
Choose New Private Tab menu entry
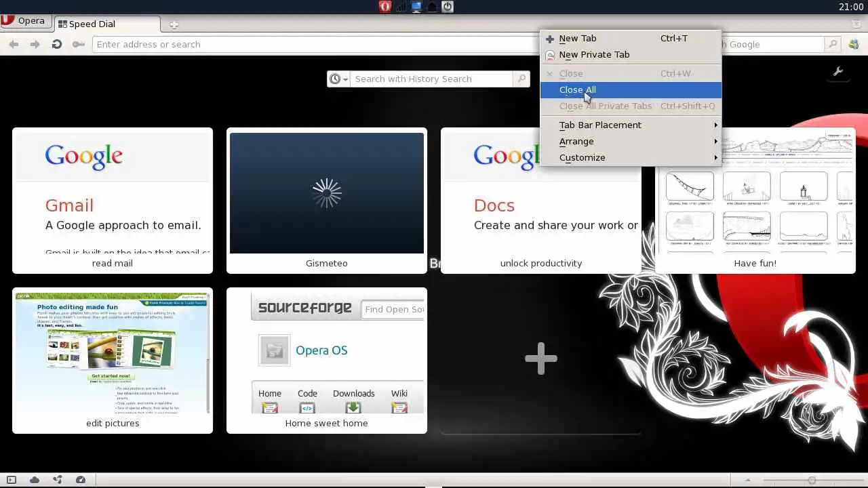631,55
